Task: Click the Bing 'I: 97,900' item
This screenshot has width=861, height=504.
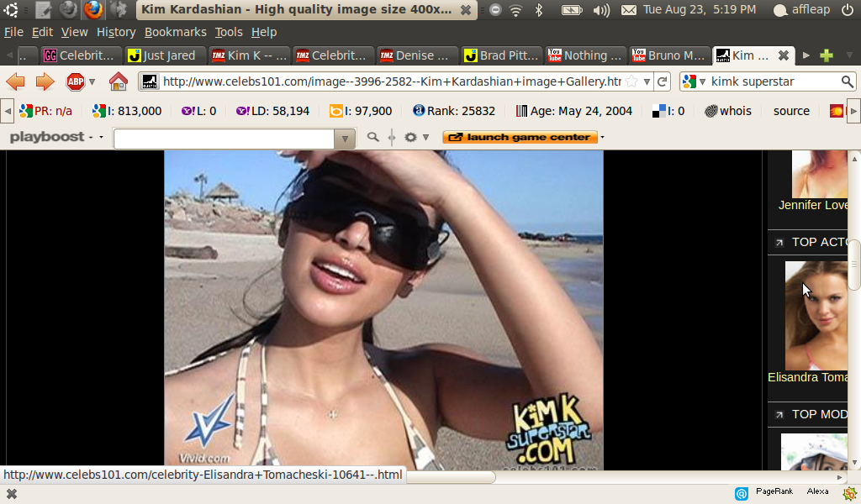Action: (360, 112)
